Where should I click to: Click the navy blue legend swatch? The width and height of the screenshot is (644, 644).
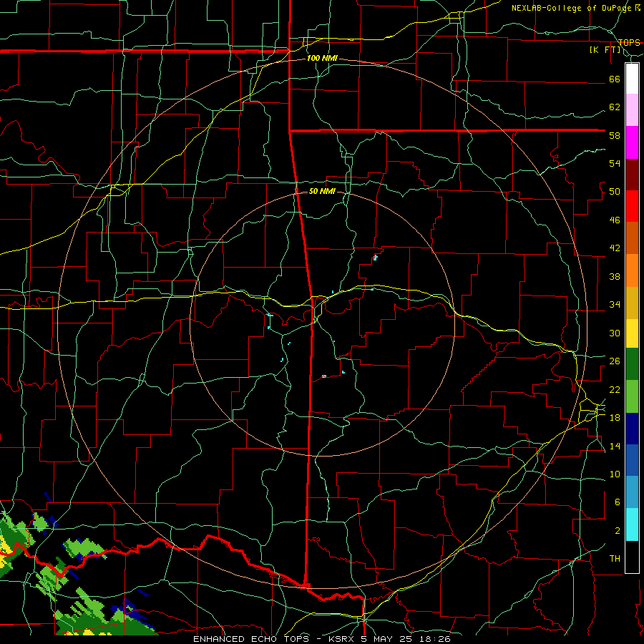click(x=632, y=429)
